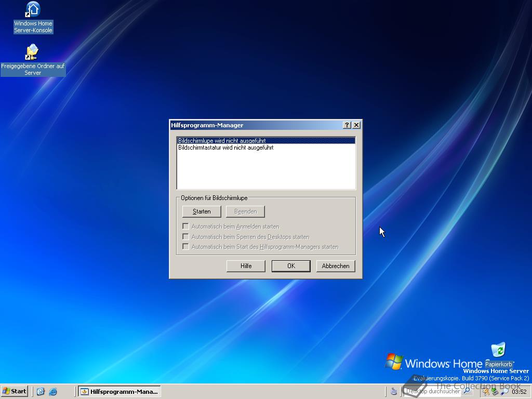Click the Hilfe button

coord(246,266)
